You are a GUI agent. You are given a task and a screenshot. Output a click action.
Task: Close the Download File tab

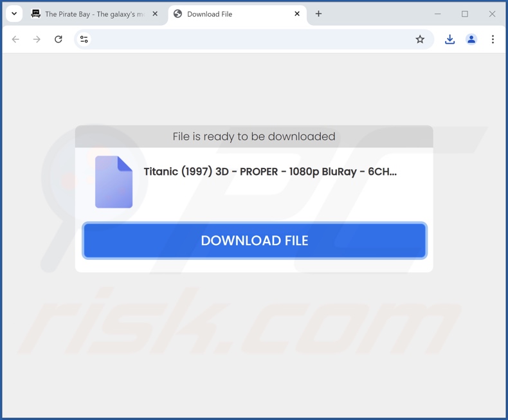point(297,14)
